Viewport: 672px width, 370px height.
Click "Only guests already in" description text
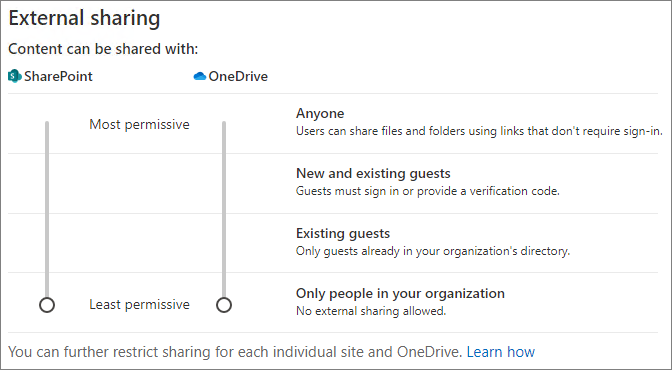(x=433, y=251)
